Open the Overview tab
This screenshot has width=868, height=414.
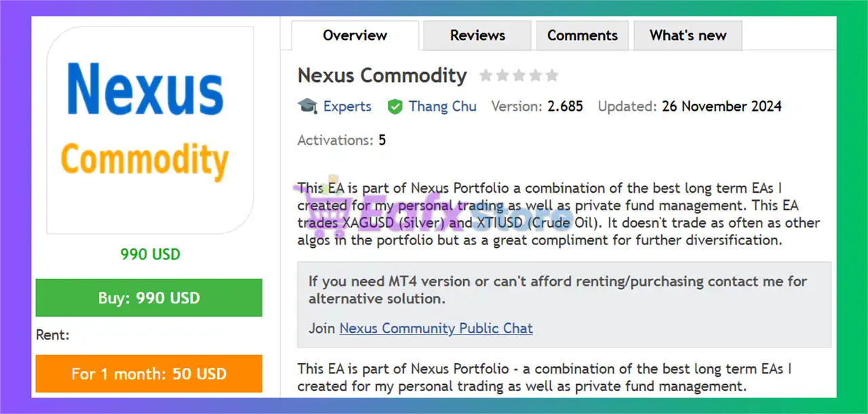pyautogui.click(x=355, y=35)
